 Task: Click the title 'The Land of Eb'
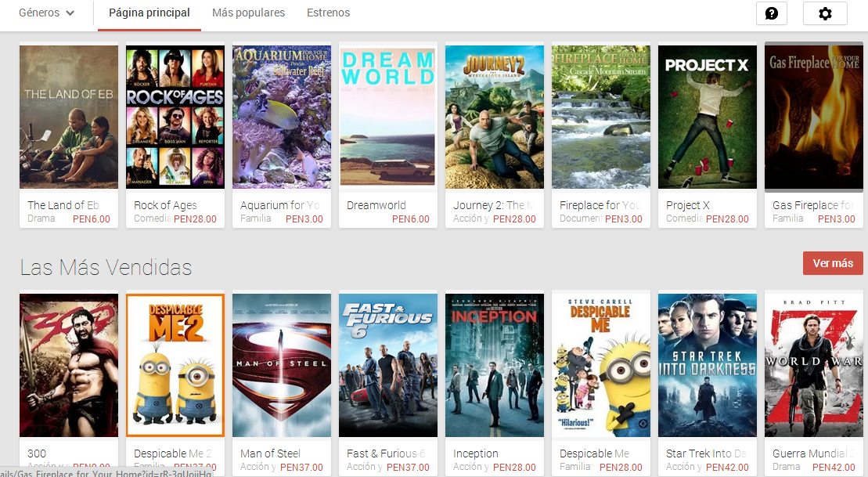[63, 205]
